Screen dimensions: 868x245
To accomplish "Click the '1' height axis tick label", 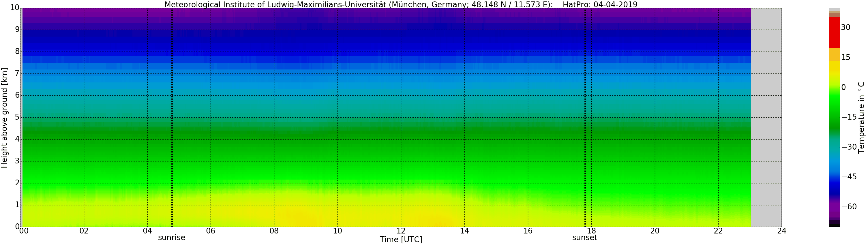I will point(18,205).
